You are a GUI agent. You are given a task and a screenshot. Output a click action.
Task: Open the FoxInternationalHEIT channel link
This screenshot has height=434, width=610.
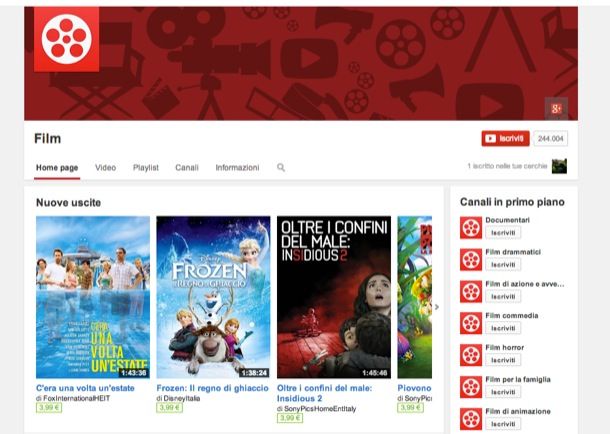point(77,398)
